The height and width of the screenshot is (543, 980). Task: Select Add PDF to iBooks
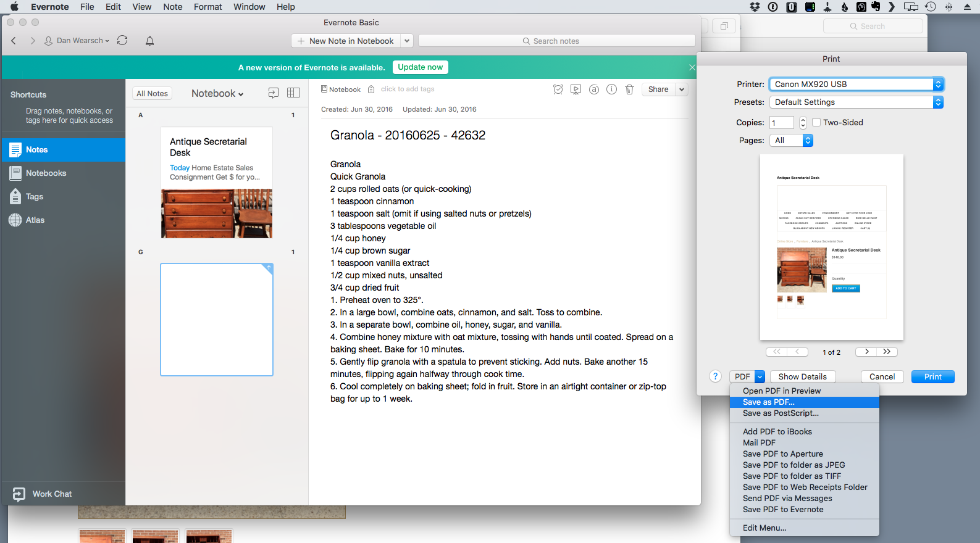804,432
